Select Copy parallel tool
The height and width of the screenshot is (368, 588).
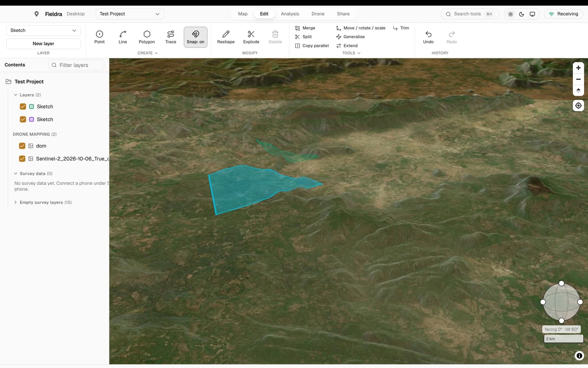312,46
